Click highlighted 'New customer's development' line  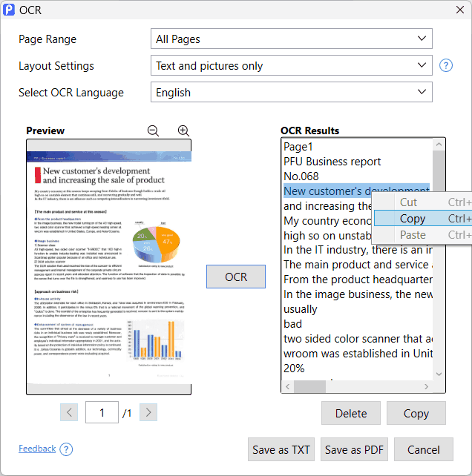356,191
